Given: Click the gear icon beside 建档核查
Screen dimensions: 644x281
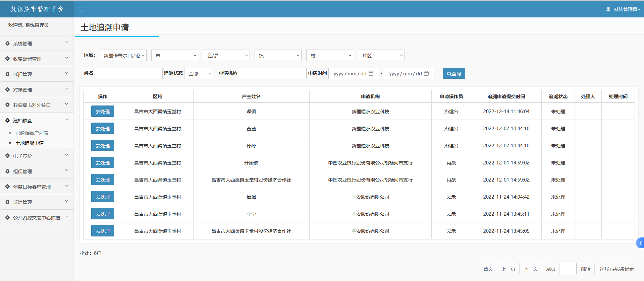Looking at the screenshot, I should click(7, 120).
